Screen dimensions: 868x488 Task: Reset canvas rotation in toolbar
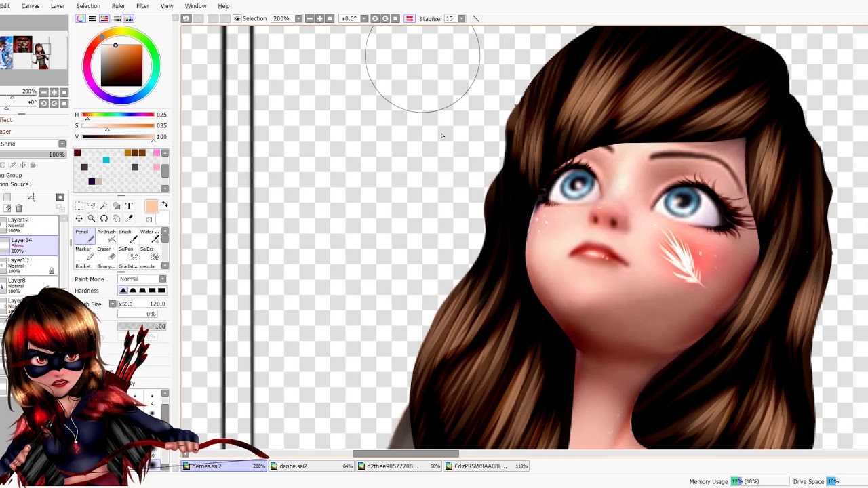point(395,18)
